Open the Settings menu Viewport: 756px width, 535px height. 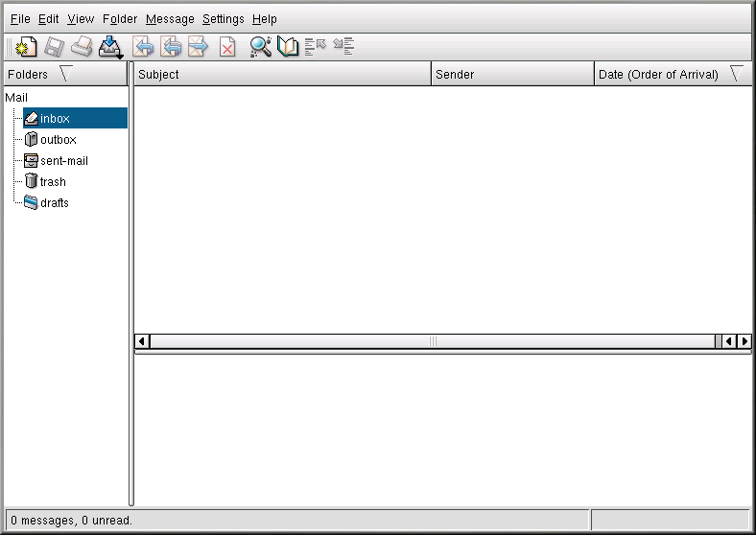(x=223, y=18)
